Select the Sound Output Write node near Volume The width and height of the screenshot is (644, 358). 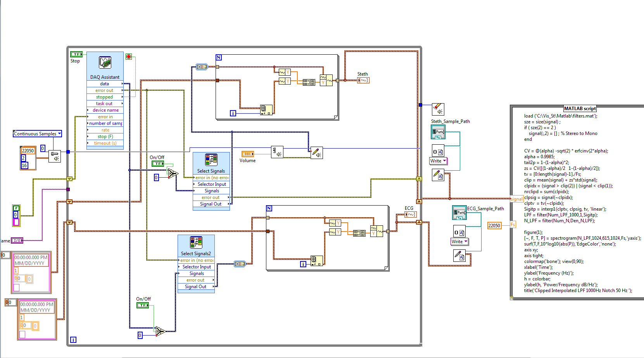[317, 153]
